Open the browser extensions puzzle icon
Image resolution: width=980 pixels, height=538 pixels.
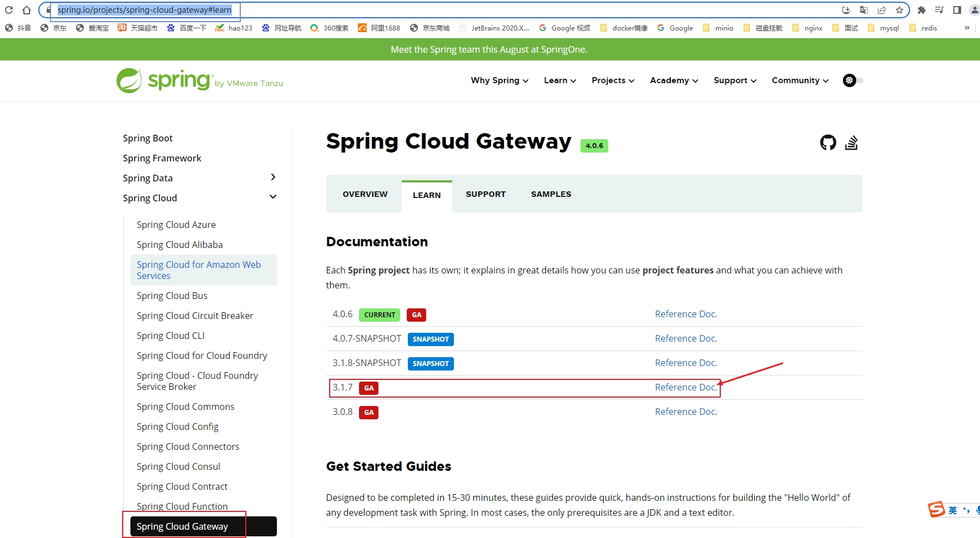[x=922, y=10]
